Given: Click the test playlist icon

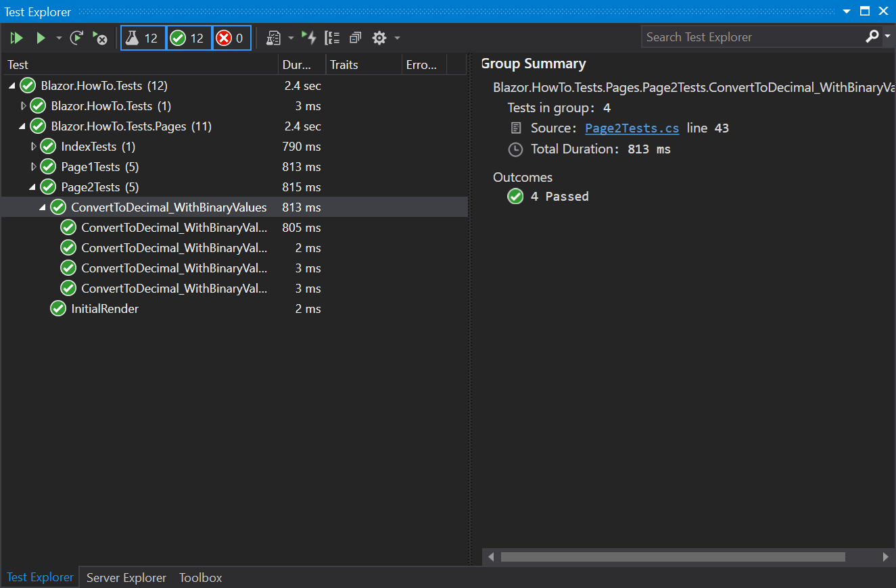Looking at the screenshot, I should [275, 38].
